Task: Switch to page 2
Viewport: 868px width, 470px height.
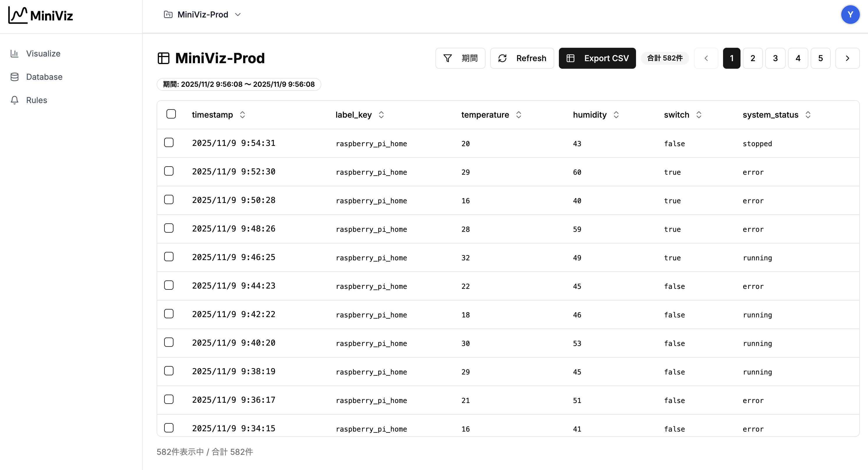Action: click(753, 58)
